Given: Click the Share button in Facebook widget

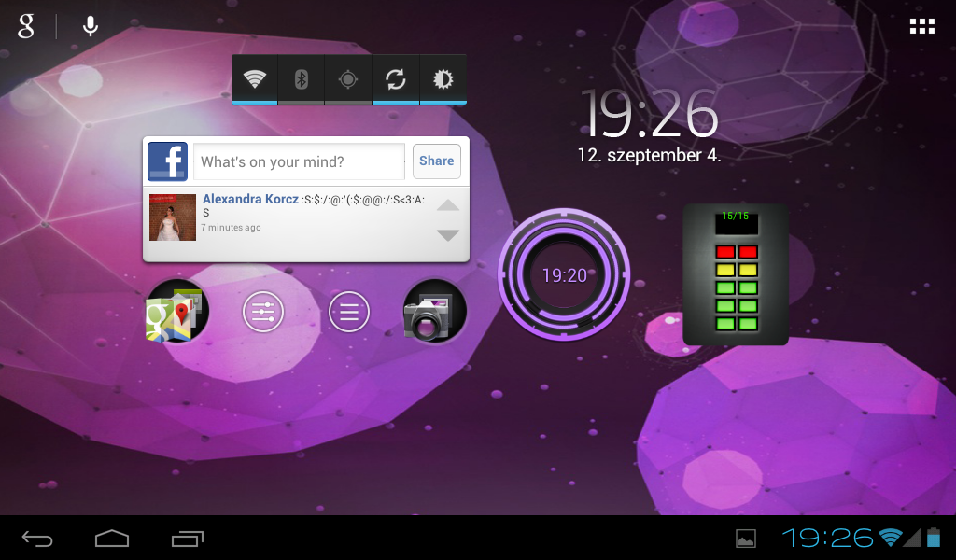Looking at the screenshot, I should 437,161.
